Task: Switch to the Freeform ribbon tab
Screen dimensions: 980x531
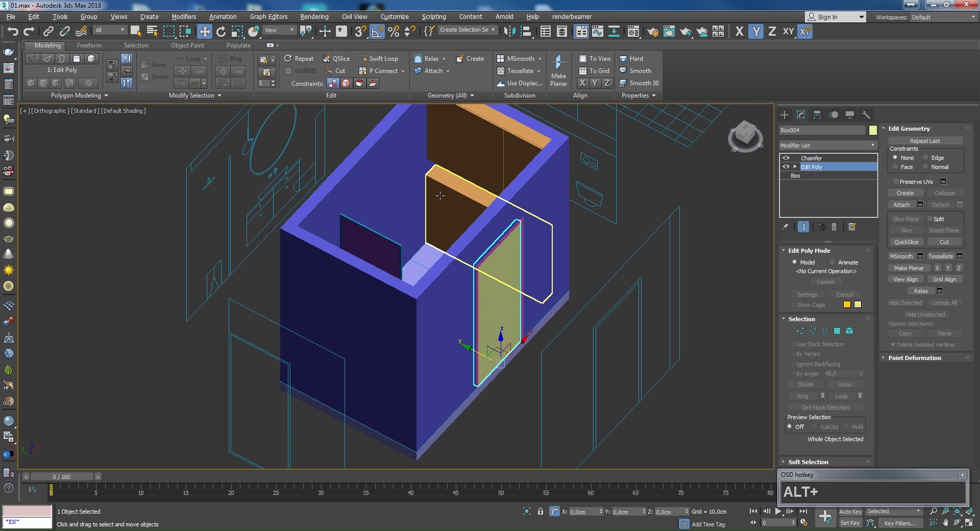Action: pos(89,45)
